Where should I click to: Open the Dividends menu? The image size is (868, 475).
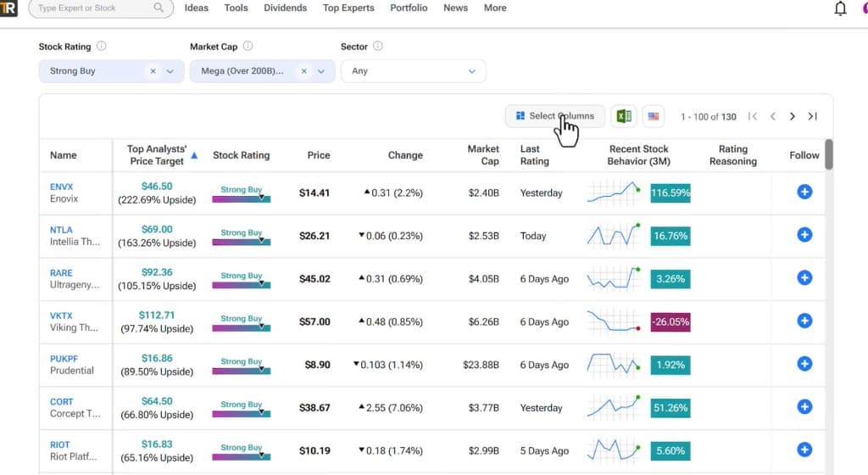[x=285, y=8]
